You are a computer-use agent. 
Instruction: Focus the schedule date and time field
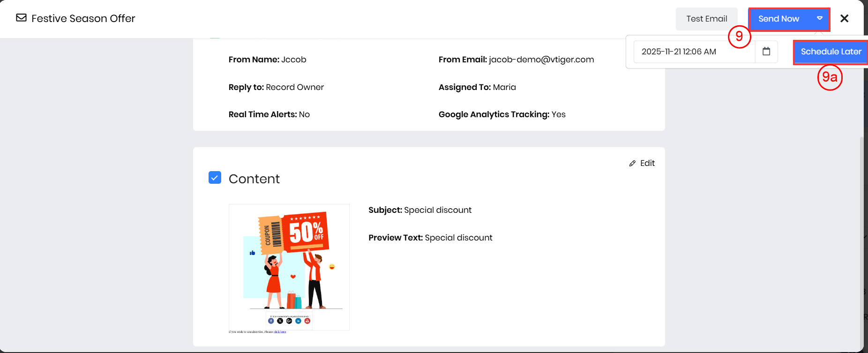[694, 52]
